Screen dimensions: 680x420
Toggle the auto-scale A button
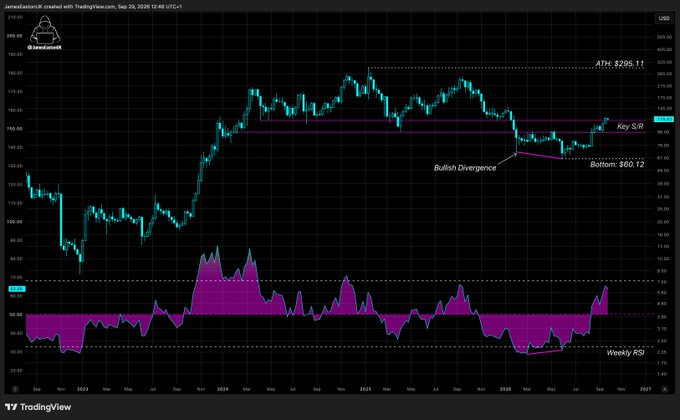[665, 389]
